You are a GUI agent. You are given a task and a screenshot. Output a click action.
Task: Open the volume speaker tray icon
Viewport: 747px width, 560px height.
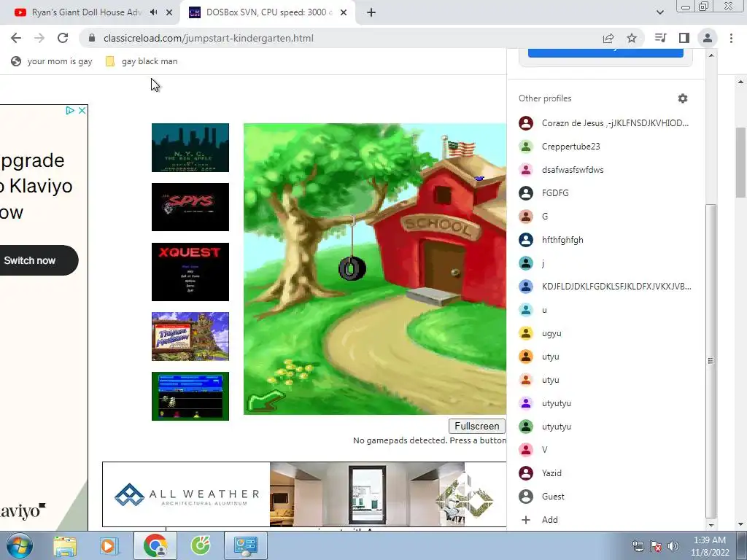673,546
